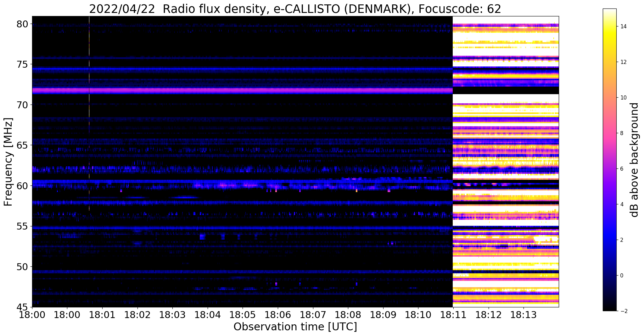Click the 50 frequency tick label
The image size is (644, 336).
(22, 267)
